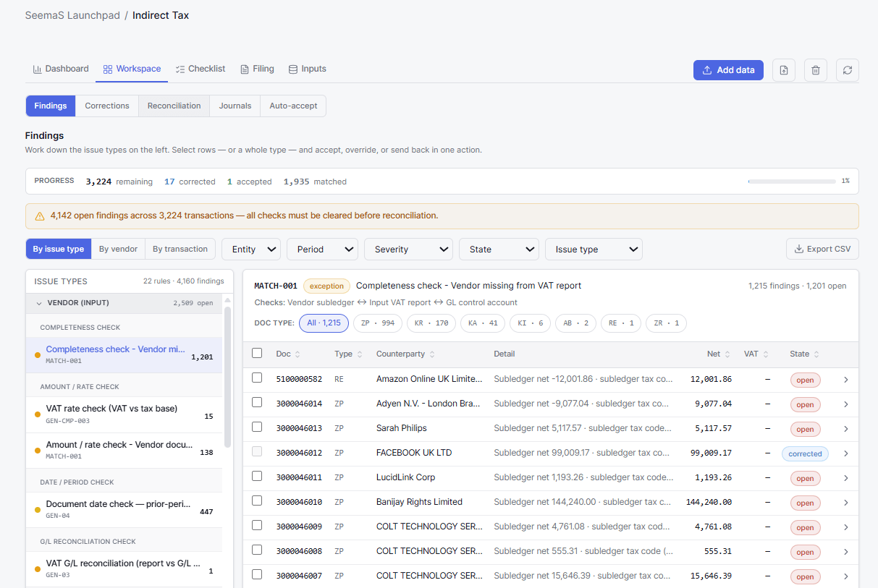
Task: Check the box for doc 5100000582
Action: pos(257,378)
